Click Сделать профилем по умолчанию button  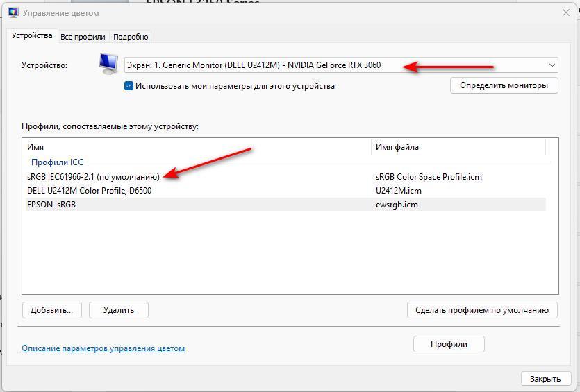482,310
